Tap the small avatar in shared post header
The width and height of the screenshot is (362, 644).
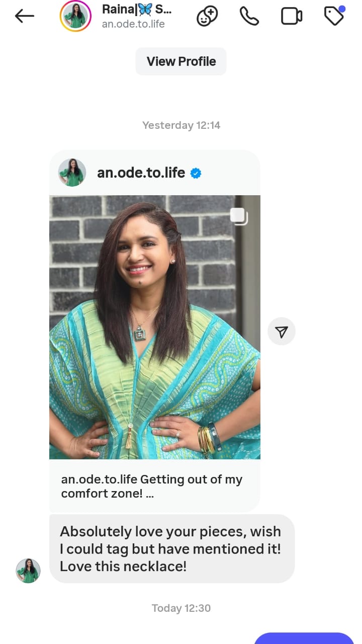(x=72, y=173)
